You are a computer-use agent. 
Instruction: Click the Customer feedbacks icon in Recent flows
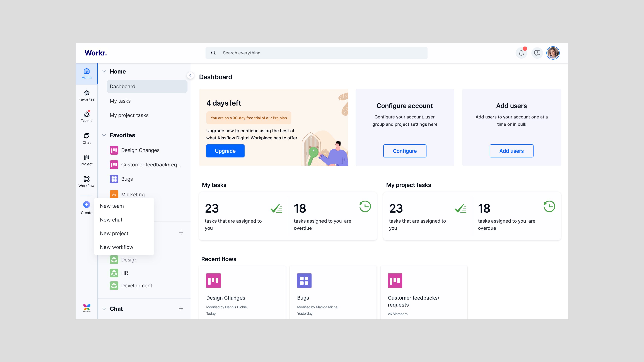pos(395,280)
